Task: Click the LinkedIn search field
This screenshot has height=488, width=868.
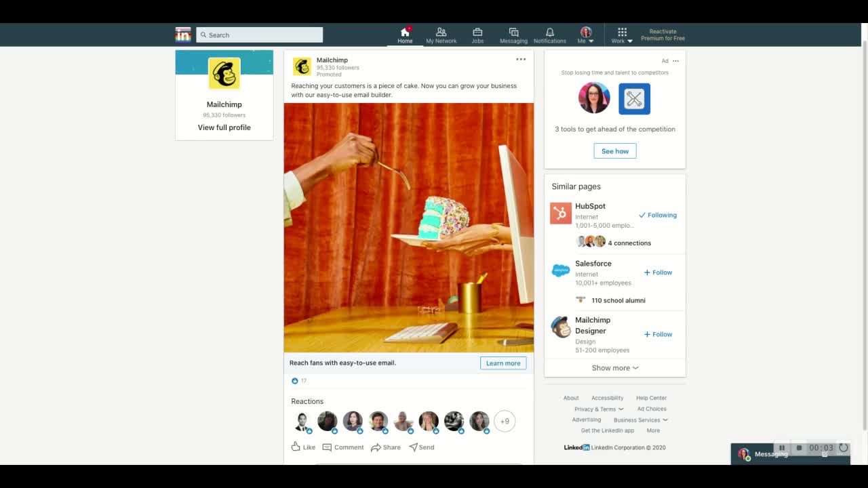Action: coord(260,35)
